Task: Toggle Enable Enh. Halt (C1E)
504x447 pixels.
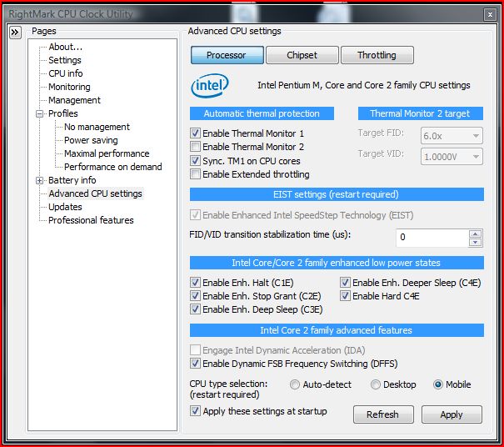Action: coord(195,283)
